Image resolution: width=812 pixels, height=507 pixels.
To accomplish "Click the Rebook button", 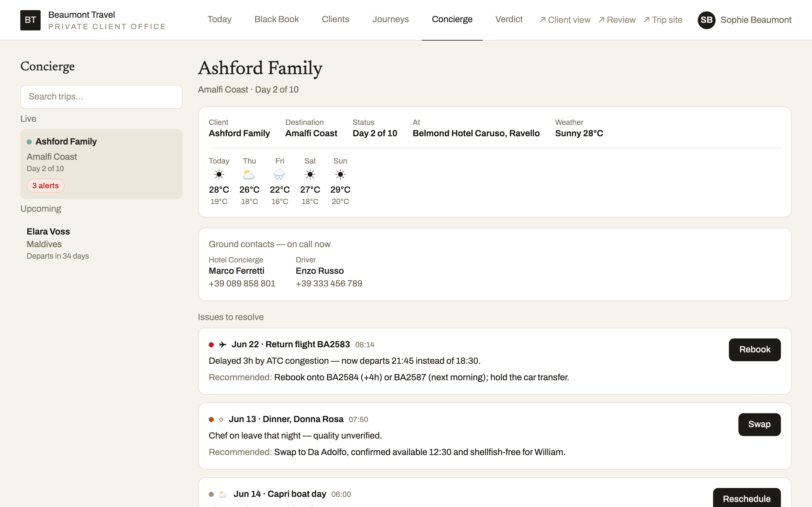I will pos(755,350).
